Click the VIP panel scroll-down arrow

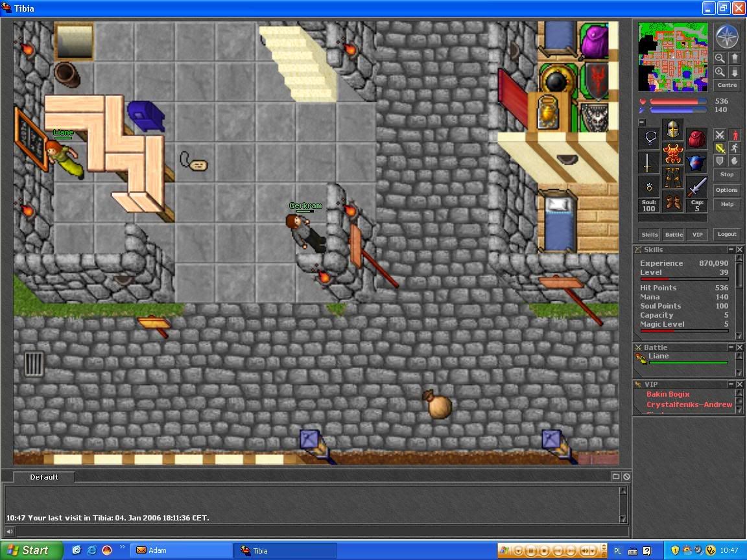[739, 410]
